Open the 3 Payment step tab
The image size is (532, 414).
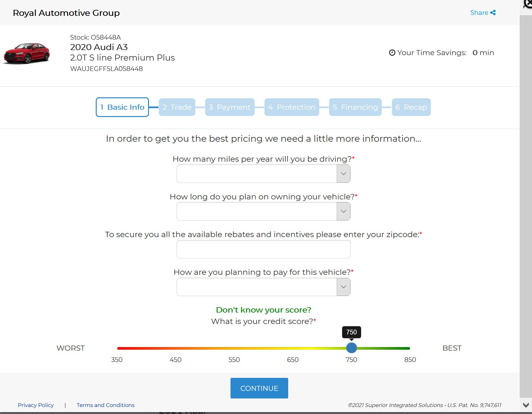tap(230, 107)
